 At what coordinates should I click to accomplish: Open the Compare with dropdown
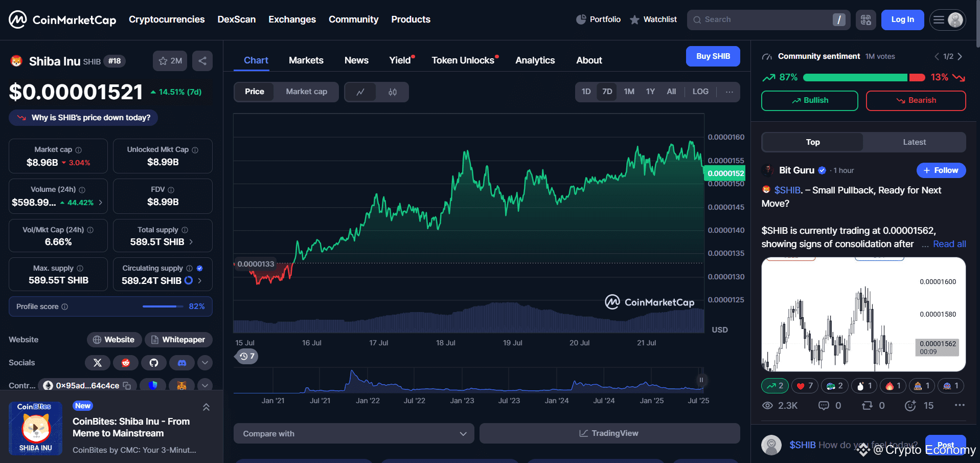point(354,433)
